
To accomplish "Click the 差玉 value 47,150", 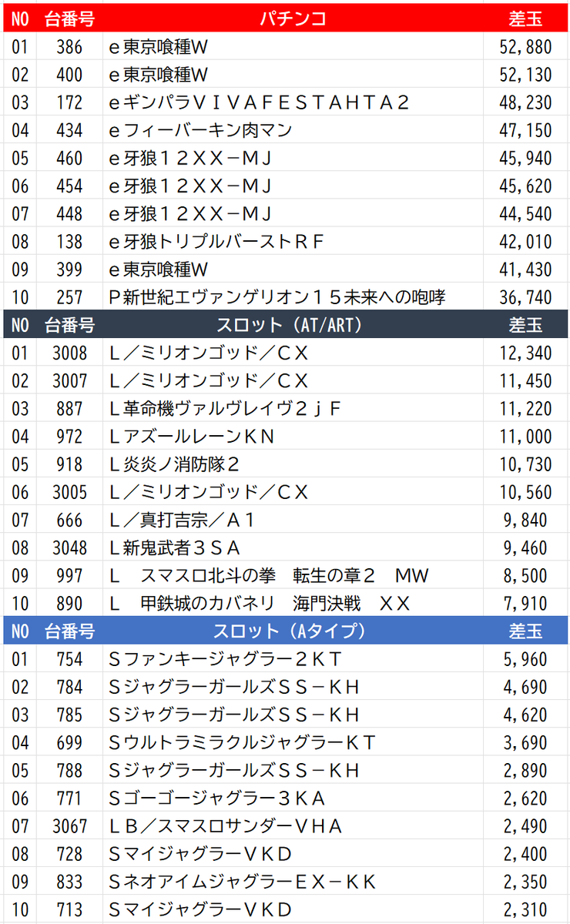I will pyautogui.click(x=526, y=130).
